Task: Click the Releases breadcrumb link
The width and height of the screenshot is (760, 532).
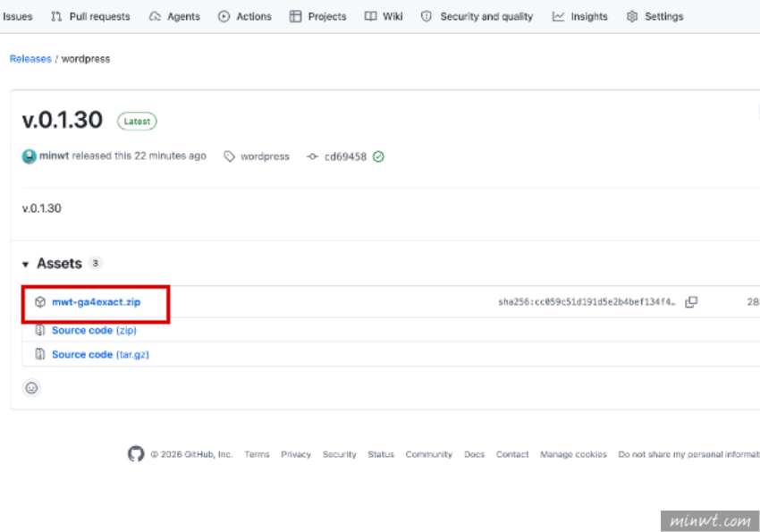Action: (30, 59)
